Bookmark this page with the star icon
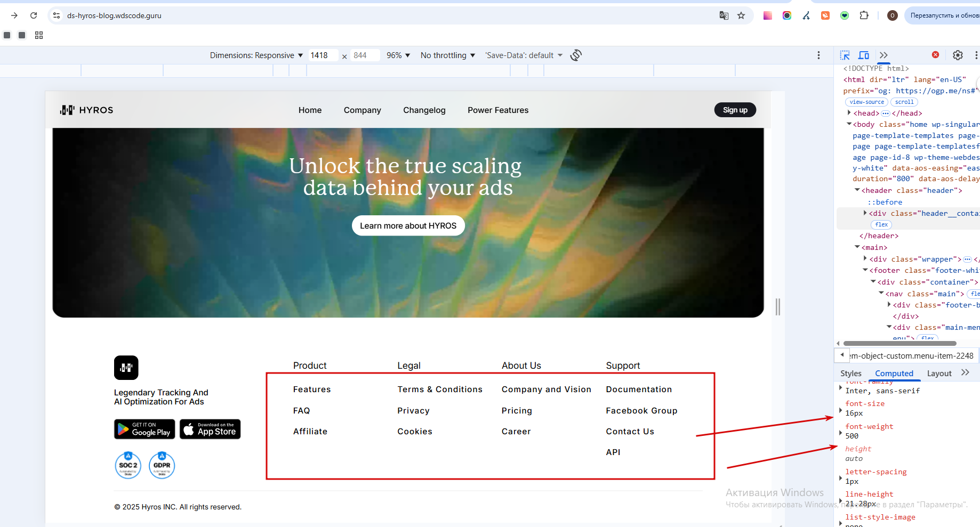Viewport: 980px width, 527px height. (x=741, y=15)
